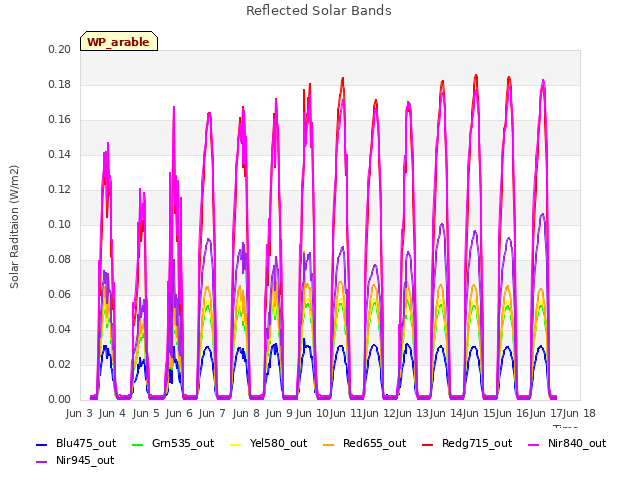Click the 0.12 y-axis tick label

click(60, 190)
